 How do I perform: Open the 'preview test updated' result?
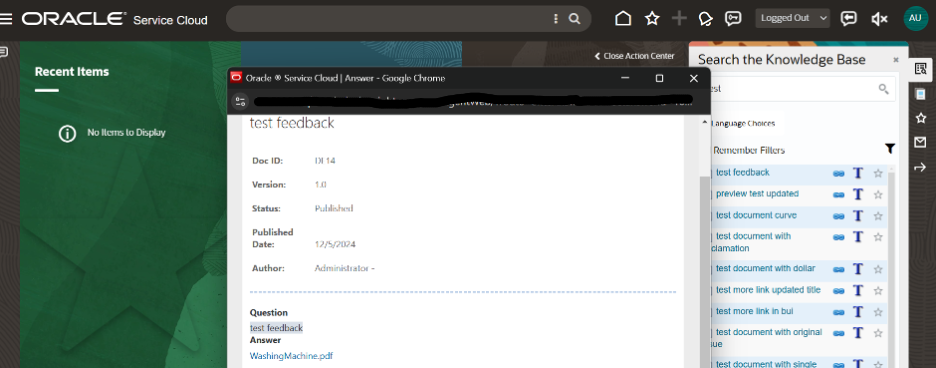click(757, 194)
